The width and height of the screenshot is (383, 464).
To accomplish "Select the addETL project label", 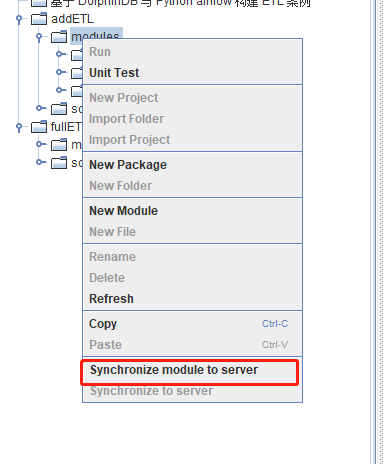I will point(72,19).
